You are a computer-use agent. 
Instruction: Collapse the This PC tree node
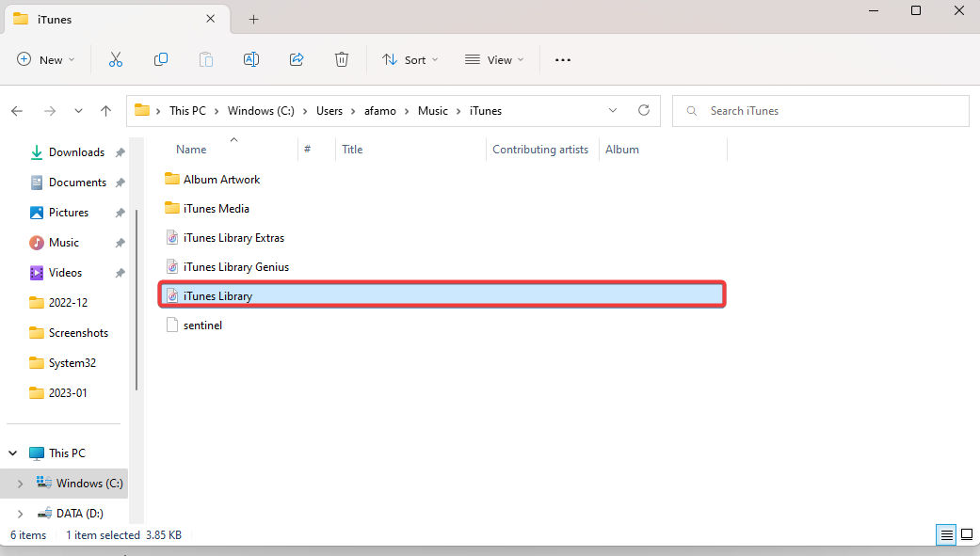pyautogui.click(x=13, y=453)
